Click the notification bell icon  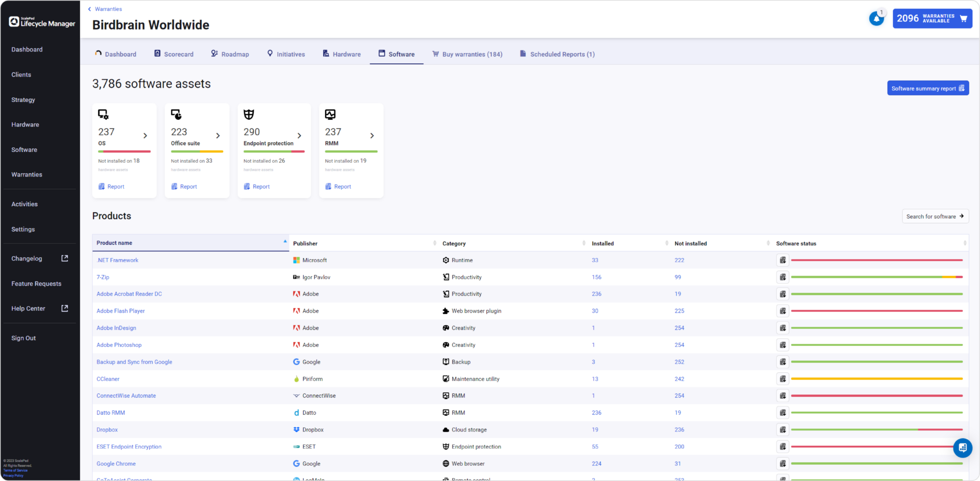pyautogui.click(x=876, y=19)
